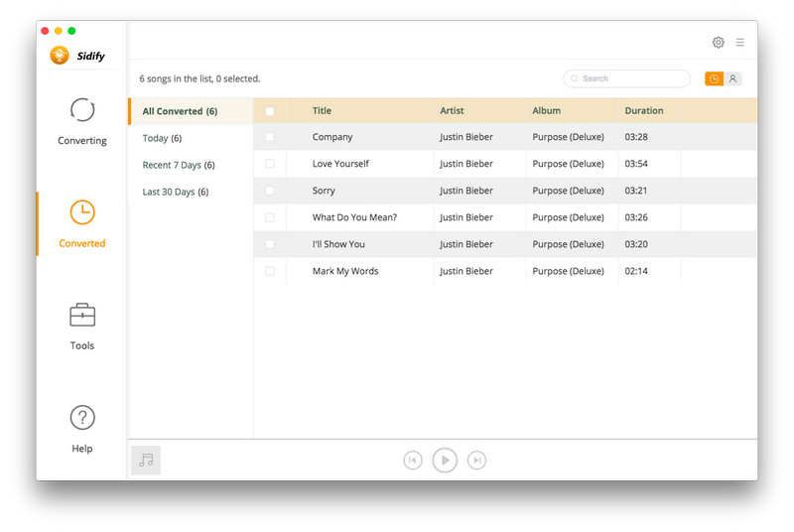The height and width of the screenshot is (532, 794).
Task: Click the Sidify logo icon
Action: click(x=60, y=56)
